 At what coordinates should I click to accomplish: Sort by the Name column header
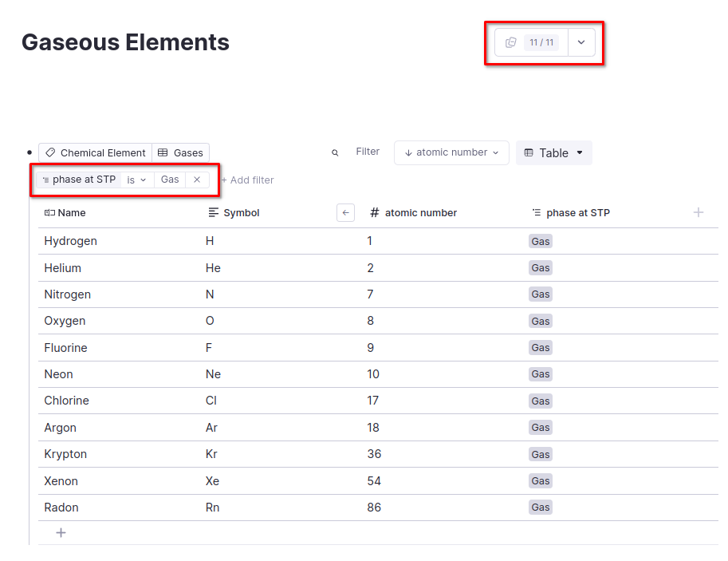click(x=71, y=213)
